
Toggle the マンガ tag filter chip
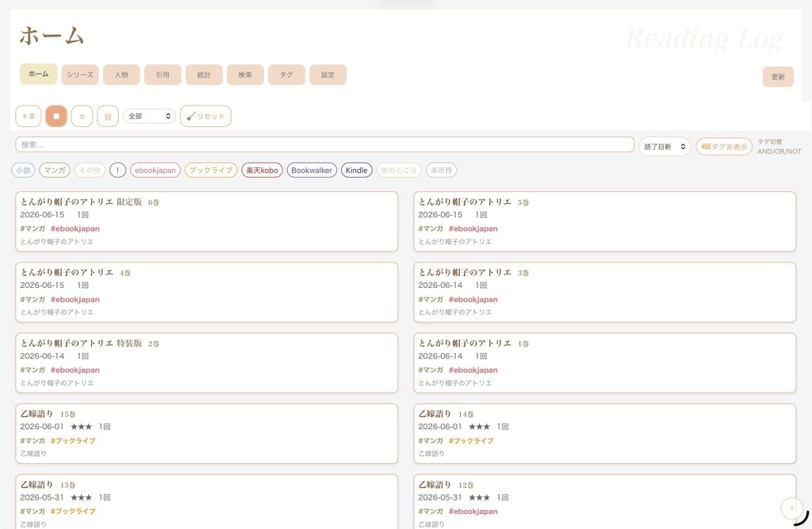(55, 170)
